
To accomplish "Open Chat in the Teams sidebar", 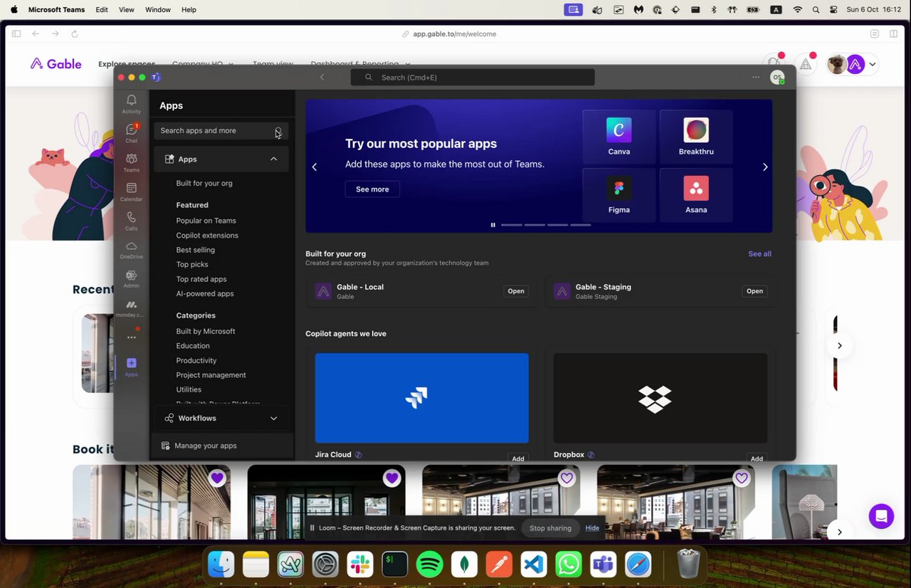I will 131,133.
